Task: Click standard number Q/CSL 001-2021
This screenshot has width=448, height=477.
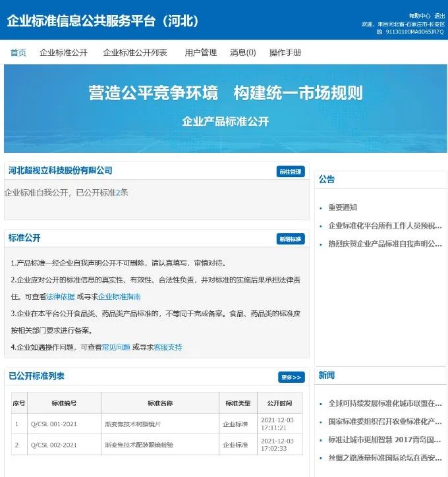Action: pos(53,424)
